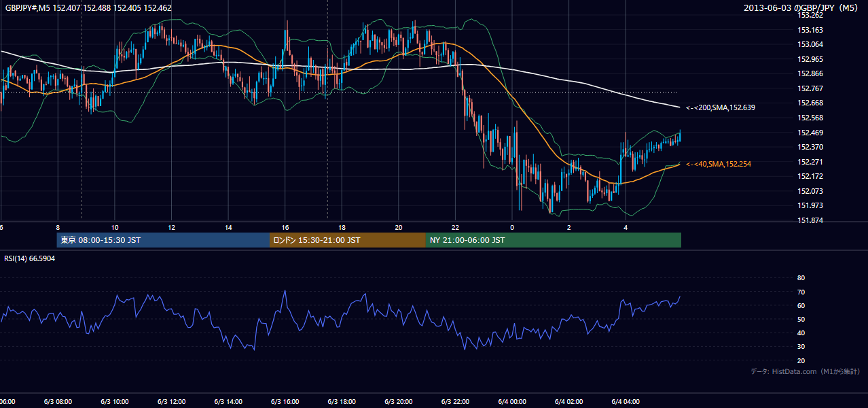This screenshot has width=868, height=408.
Task: Click the 6/4 00:00 time label
Action: tap(512, 402)
